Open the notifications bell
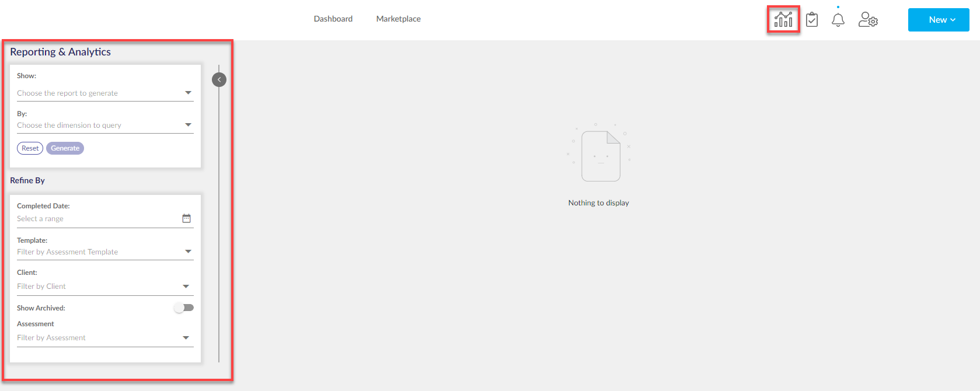980x391 pixels. tap(838, 20)
